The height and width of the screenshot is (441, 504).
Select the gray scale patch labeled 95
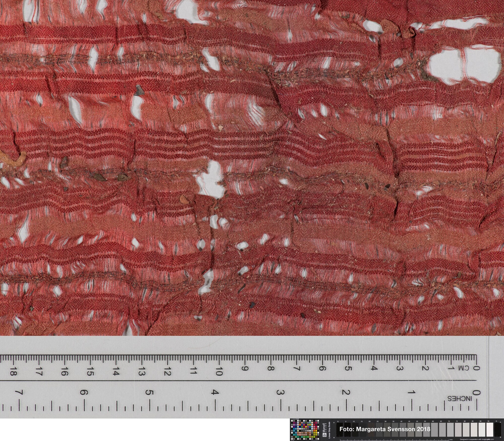coord(490,430)
